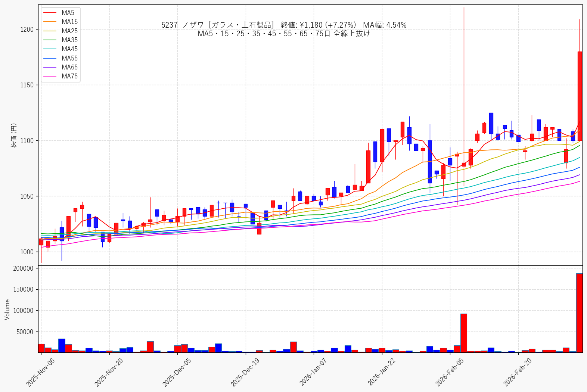
Task: Click the MA15 legend label
Action: pos(70,22)
